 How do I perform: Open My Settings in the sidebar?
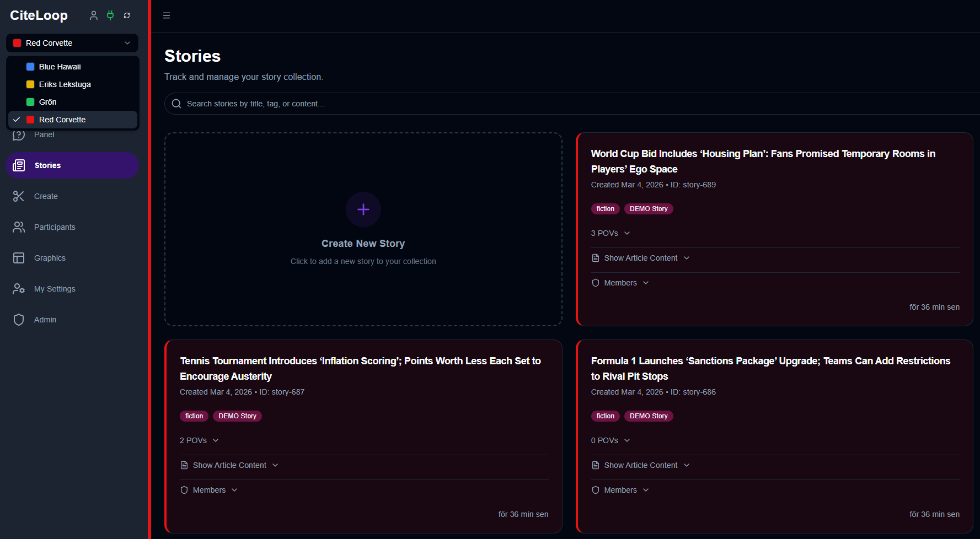coord(72,289)
